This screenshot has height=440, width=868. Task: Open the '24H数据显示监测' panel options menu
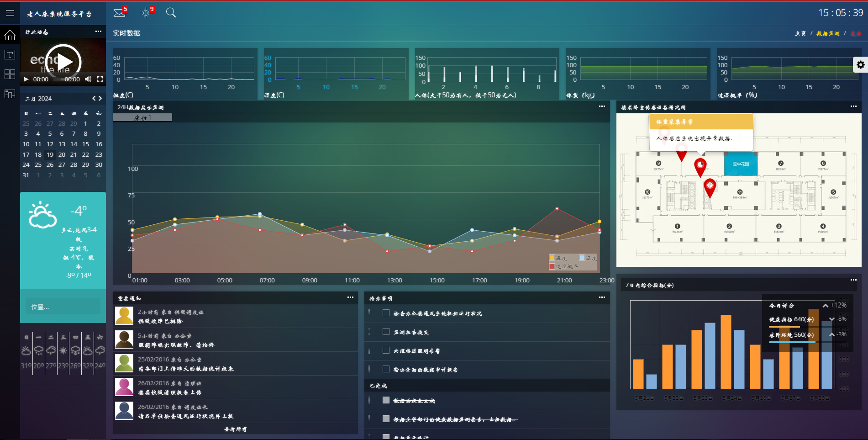coord(602,106)
